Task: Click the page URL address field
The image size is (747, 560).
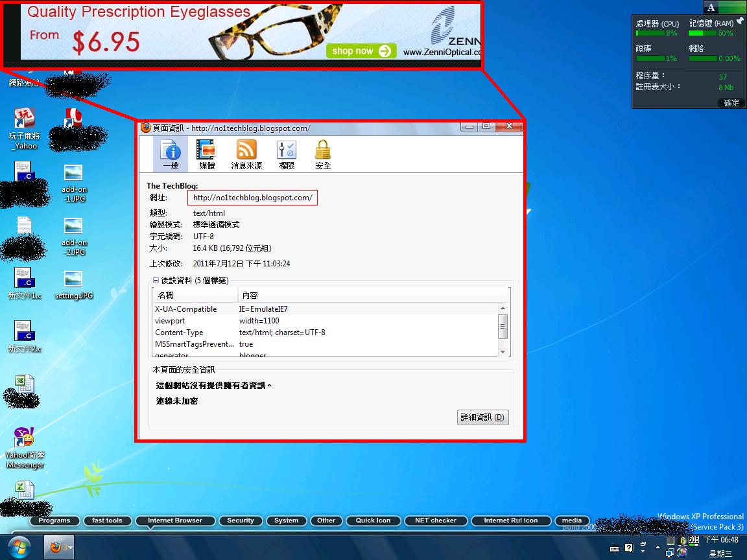Action: click(253, 198)
